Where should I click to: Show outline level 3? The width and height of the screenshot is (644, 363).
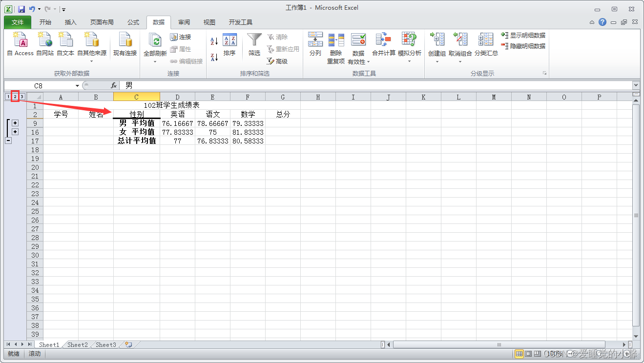pos(21,97)
